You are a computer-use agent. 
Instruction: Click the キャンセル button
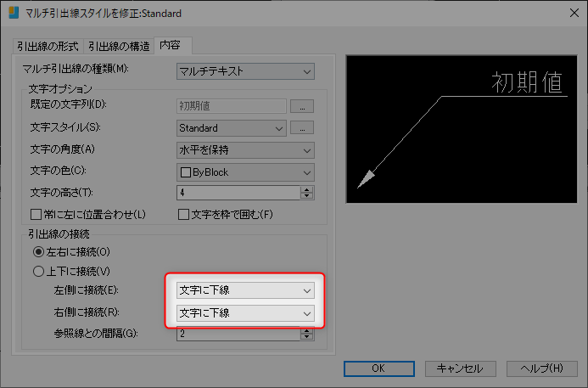click(x=460, y=368)
